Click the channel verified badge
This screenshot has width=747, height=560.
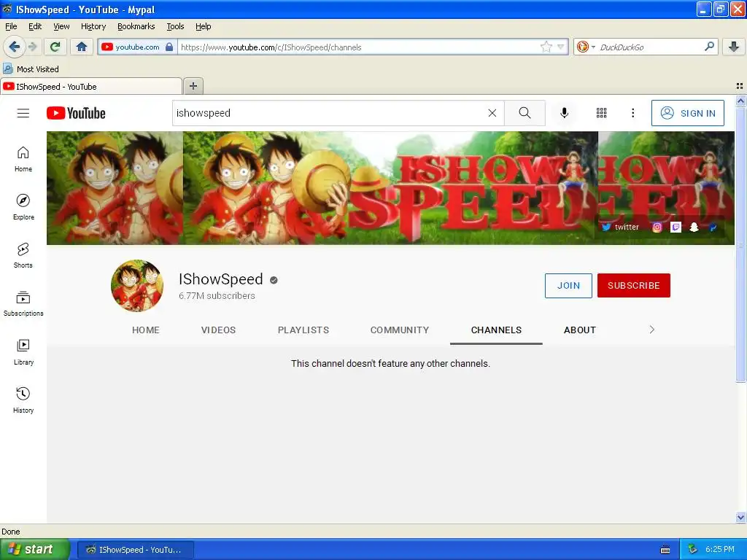click(274, 280)
